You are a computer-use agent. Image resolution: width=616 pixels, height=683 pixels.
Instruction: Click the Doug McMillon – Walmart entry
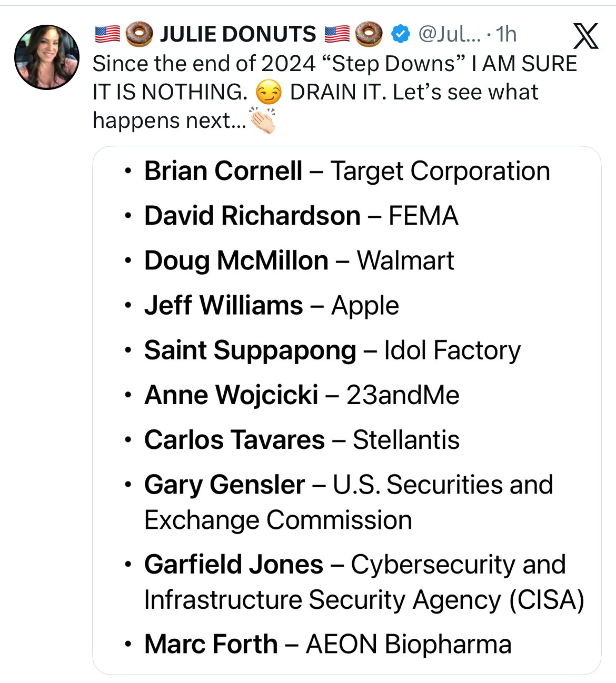click(299, 260)
